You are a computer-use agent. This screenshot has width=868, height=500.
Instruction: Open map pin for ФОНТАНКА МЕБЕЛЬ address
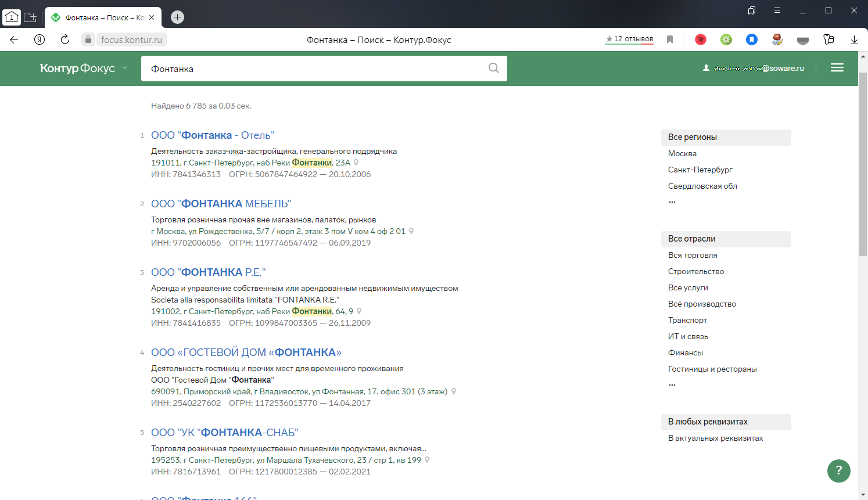click(x=411, y=231)
